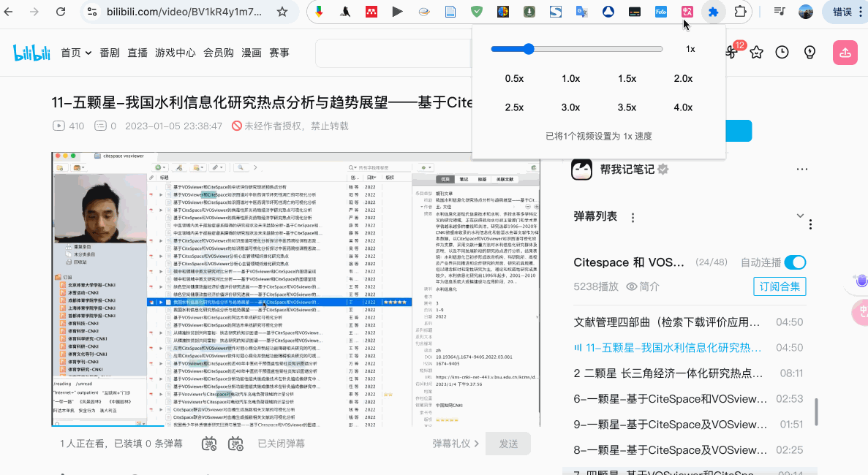Reload the page with the browser refresh icon
868x475 pixels.
coord(61,12)
